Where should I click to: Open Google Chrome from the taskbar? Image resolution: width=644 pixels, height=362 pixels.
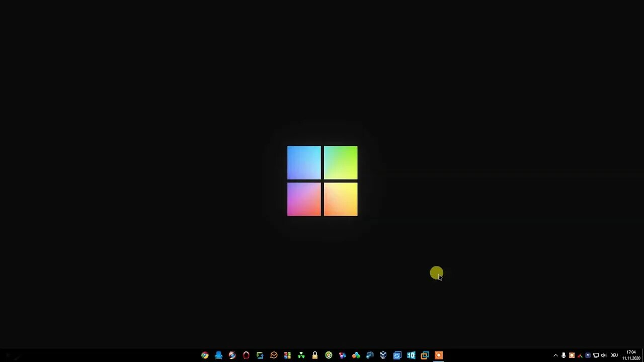tap(205, 355)
